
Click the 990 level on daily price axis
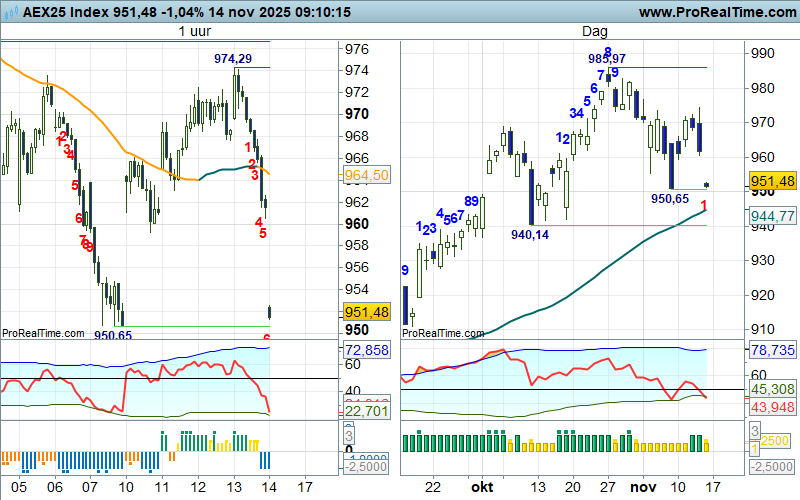pyautogui.click(x=762, y=54)
